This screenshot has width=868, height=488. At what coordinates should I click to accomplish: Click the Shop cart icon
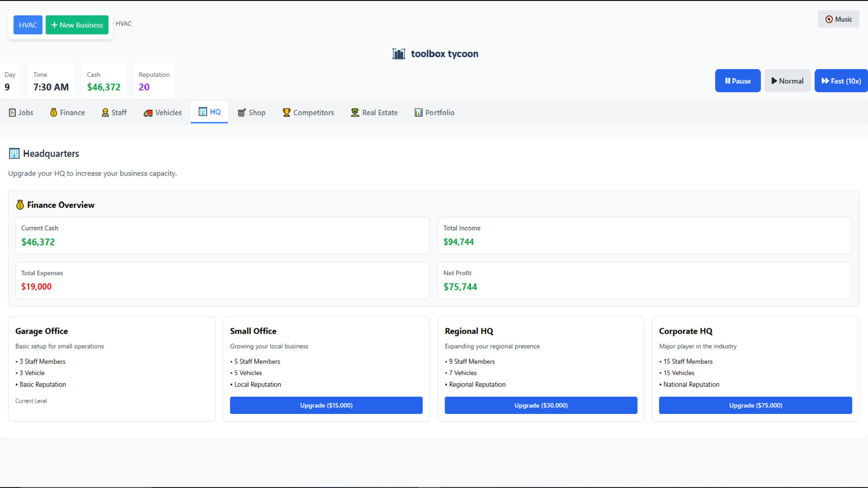242,113
